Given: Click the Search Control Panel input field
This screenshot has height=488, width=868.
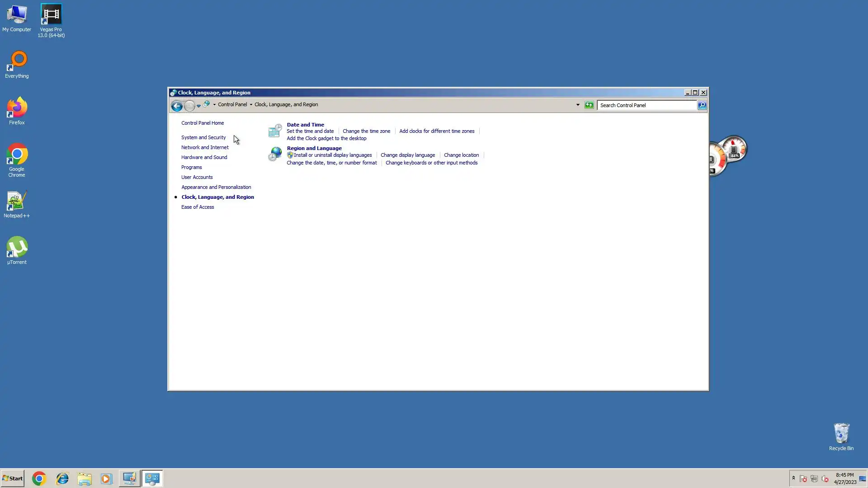Looking at the screenshot, I should click(x=646, y=105).
